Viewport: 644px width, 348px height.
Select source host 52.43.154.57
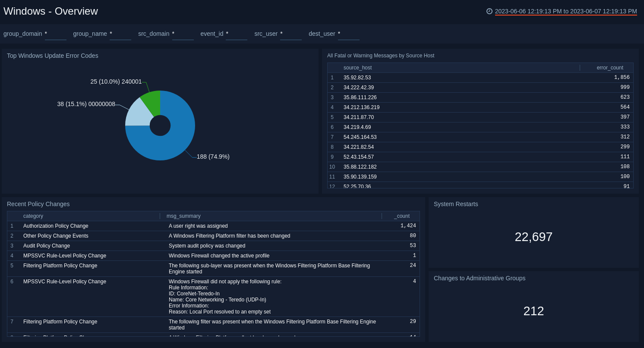click(359, 157)
